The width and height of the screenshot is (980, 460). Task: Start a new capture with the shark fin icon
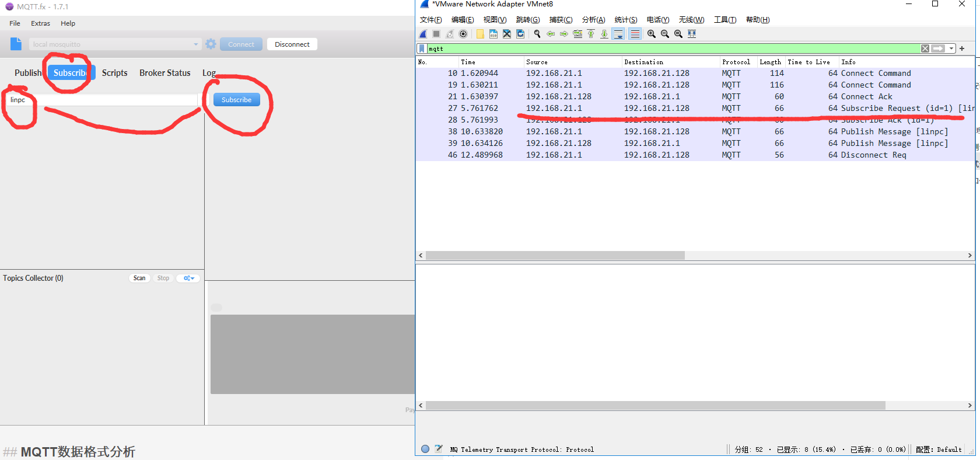(423, 34)
